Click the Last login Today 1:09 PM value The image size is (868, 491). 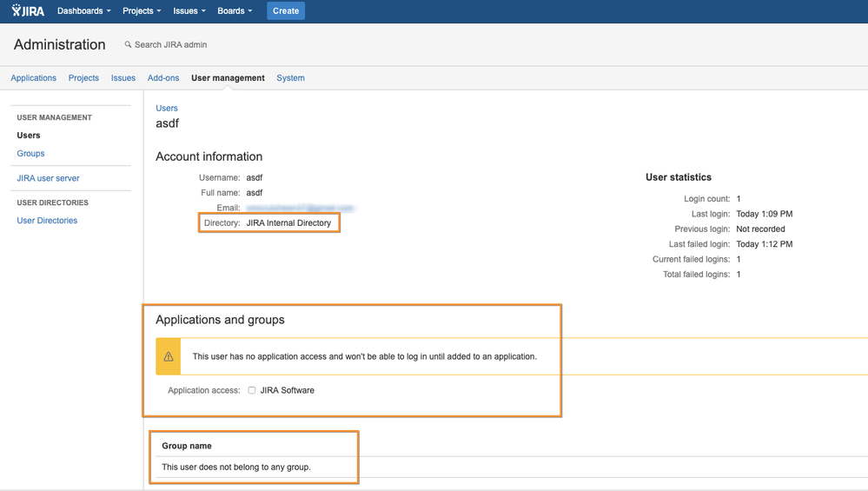pos(764,214)
